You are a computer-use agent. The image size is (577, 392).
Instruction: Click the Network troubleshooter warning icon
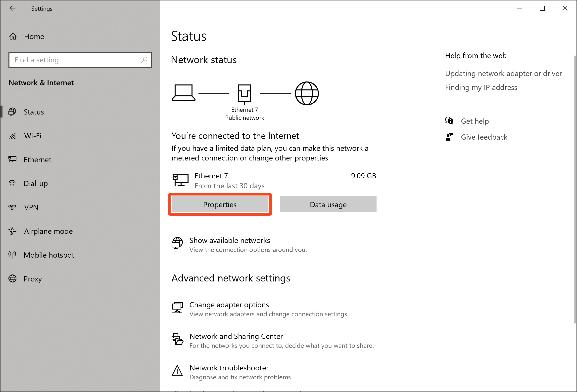click(x=177, y=370)
